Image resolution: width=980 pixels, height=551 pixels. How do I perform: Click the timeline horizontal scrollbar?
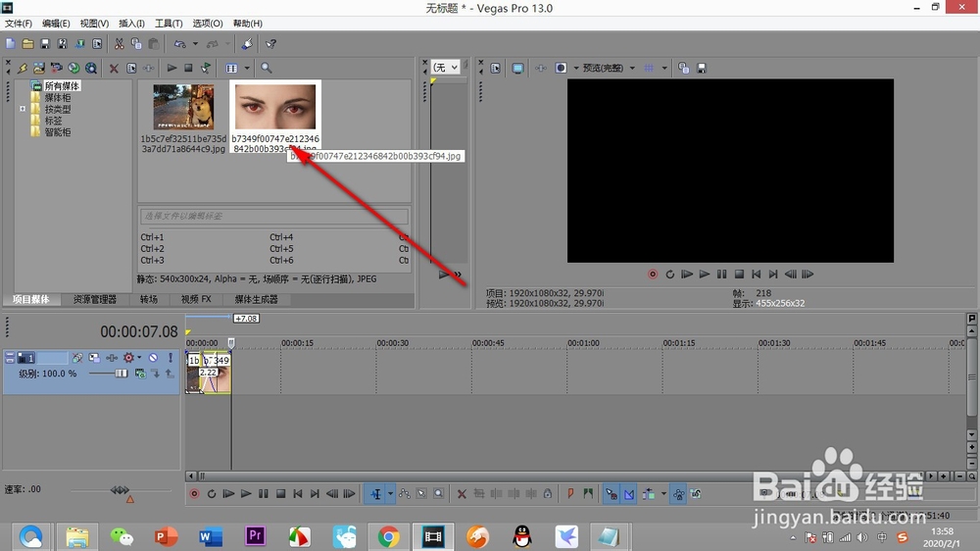point(563,476)
